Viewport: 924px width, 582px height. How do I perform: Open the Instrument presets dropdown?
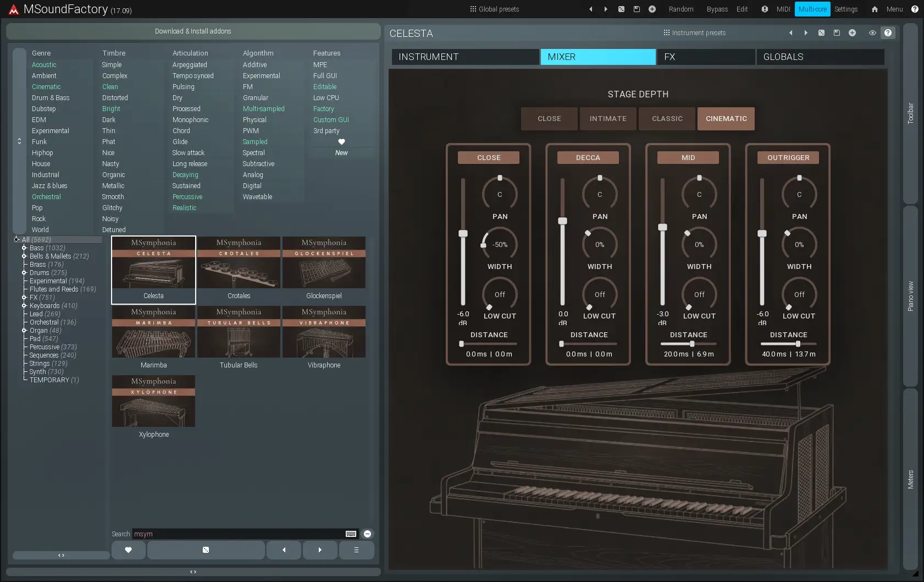pyautogui.click(x=695, y=33)
